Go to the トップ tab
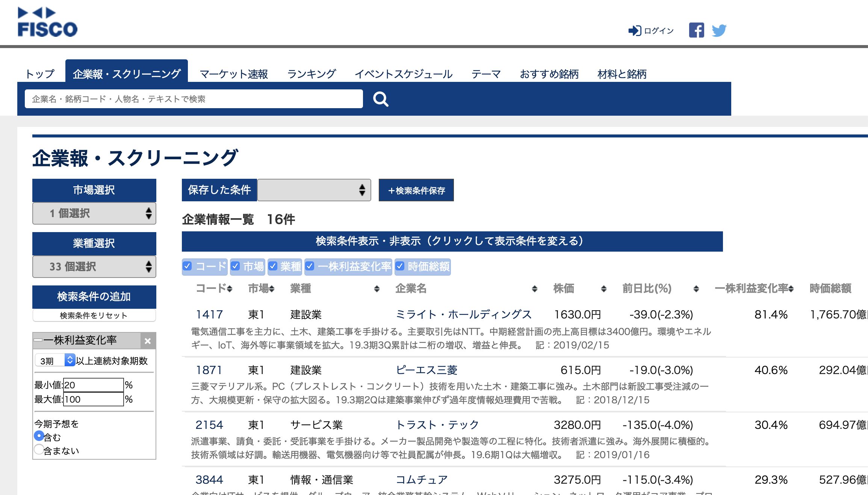This screenshot has height=495, width=868. 40,74
